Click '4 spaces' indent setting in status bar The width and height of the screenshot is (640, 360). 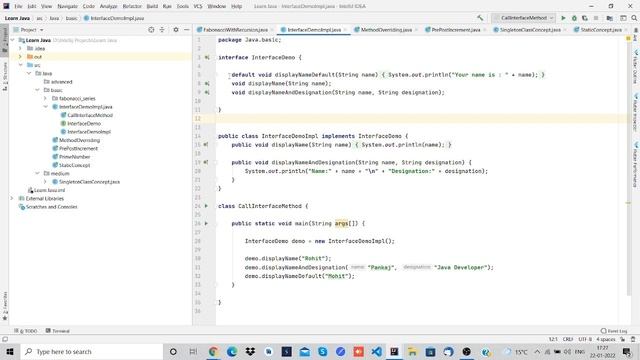click(606, 339)
